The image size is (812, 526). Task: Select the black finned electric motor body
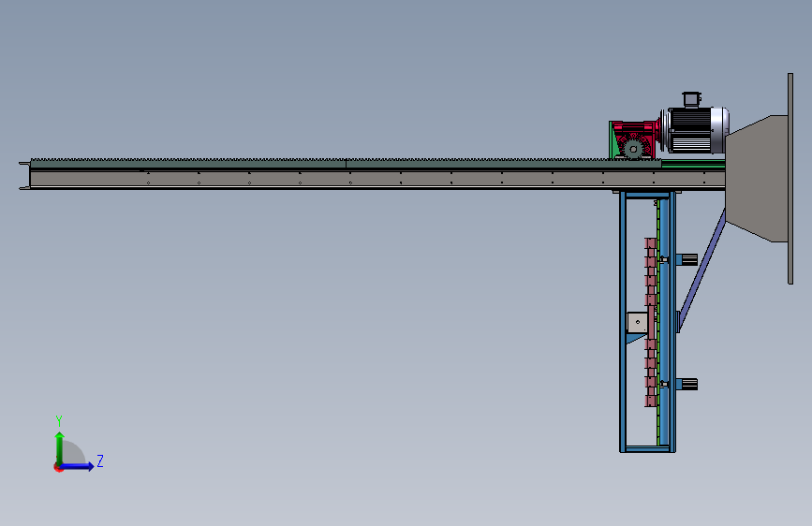click(x=690, y=130)
